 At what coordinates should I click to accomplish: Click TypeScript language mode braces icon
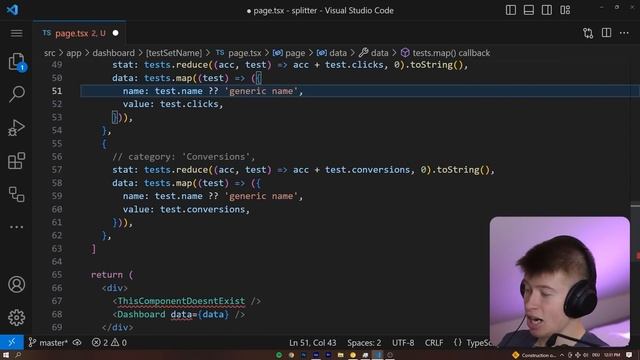point(458,342)
